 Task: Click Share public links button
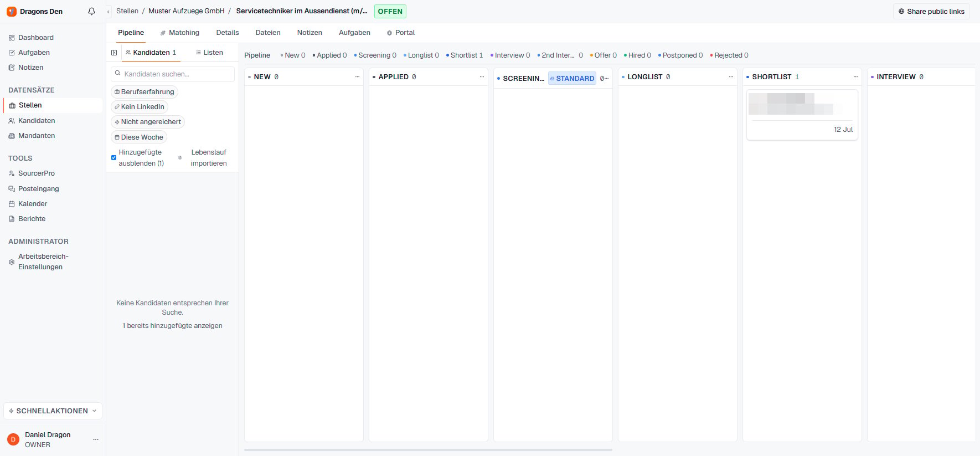pos(931,12)
